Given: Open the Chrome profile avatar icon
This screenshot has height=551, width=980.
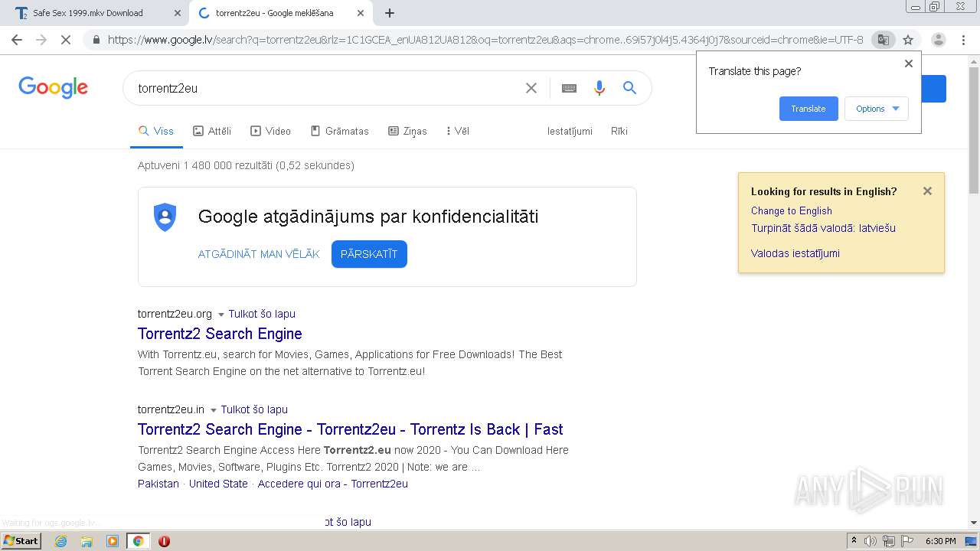Looking at the screenshot, I should [x=939, y=40].
